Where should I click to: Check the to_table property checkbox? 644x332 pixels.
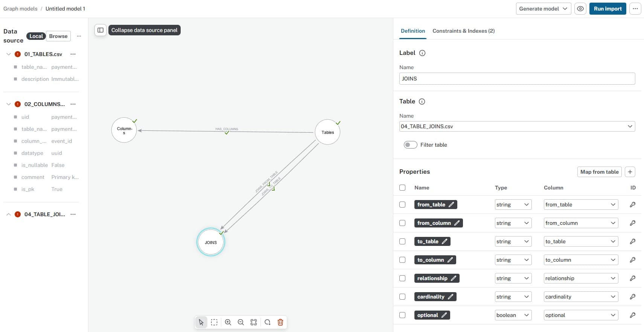[402, 241]
